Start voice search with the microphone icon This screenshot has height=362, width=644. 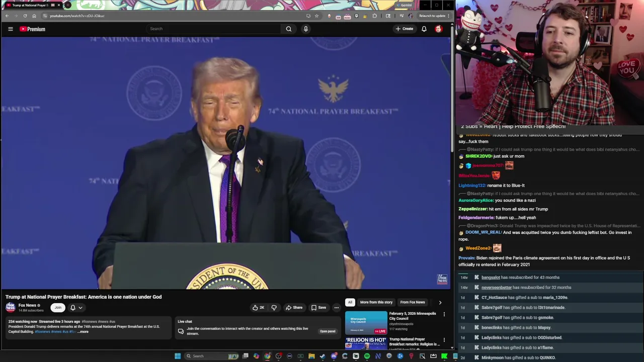305,29
